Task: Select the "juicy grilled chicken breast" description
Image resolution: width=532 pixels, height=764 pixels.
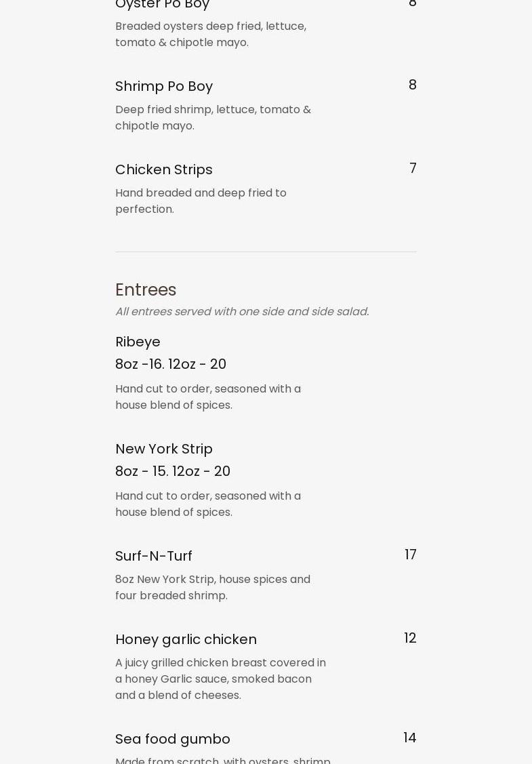Action: point(220,679)
